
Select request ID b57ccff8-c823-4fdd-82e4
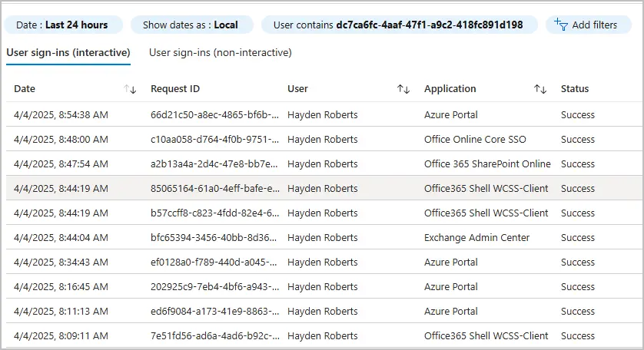(215, 213)
